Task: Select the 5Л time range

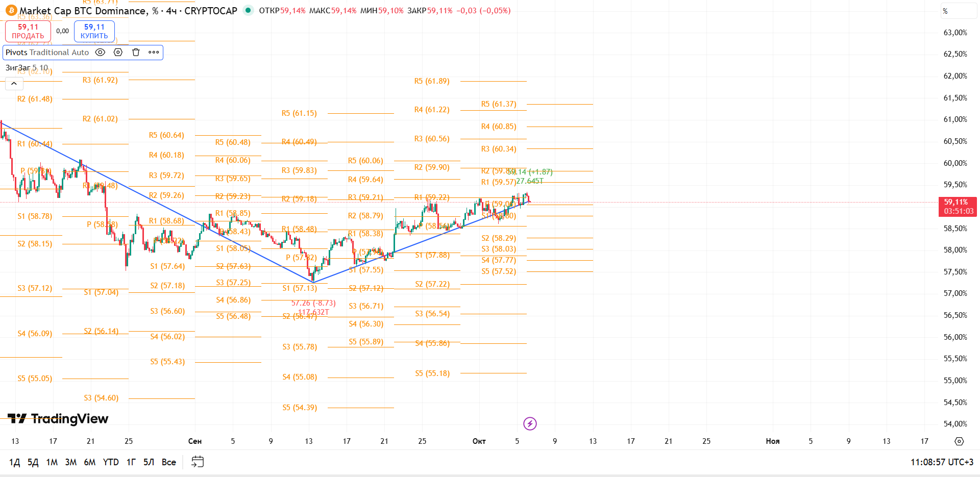Action: (x=149, y=462)
